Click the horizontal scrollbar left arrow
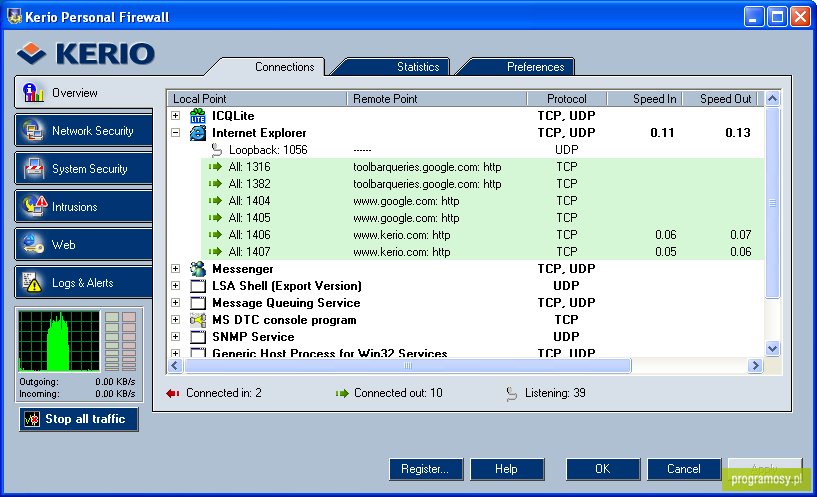This screenshot has height=497, width=817. click(x=175, y=366)
